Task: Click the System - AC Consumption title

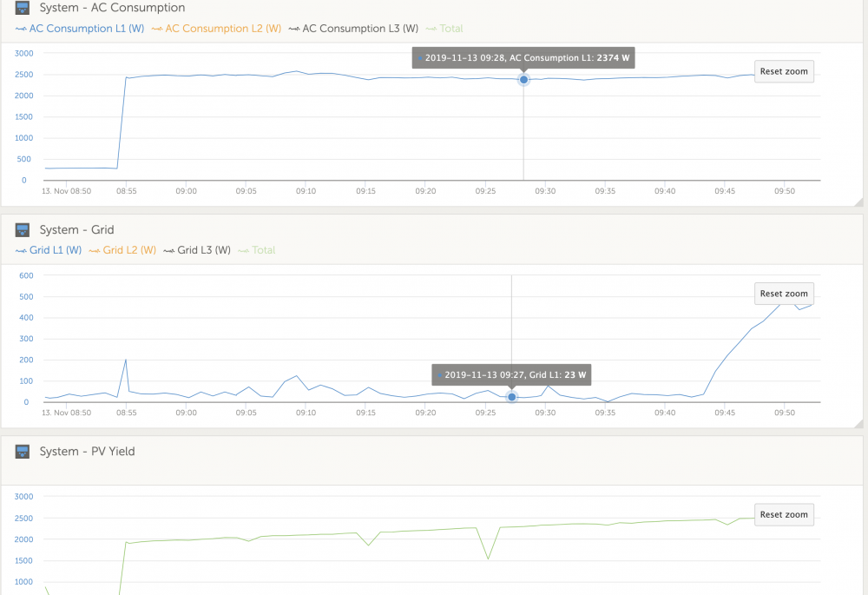Action: point(112,8)
